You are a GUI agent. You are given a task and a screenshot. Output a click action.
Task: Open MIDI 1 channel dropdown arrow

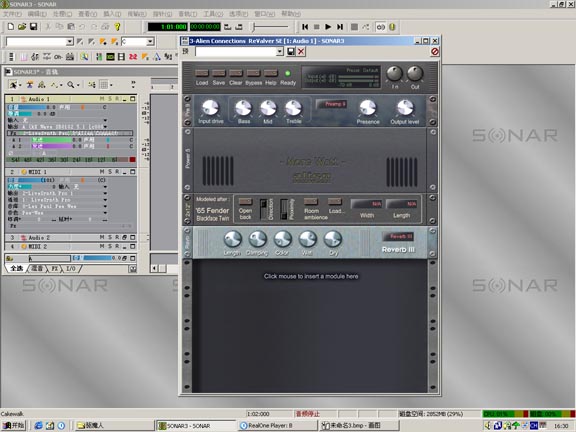tap(105, 199)
